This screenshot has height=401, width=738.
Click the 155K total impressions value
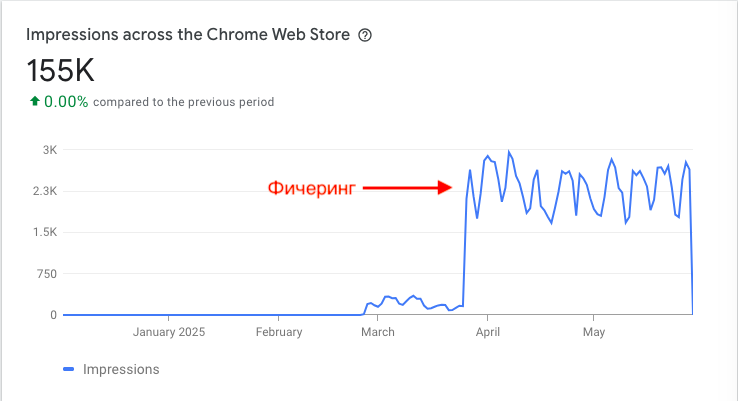pos(61,70)
